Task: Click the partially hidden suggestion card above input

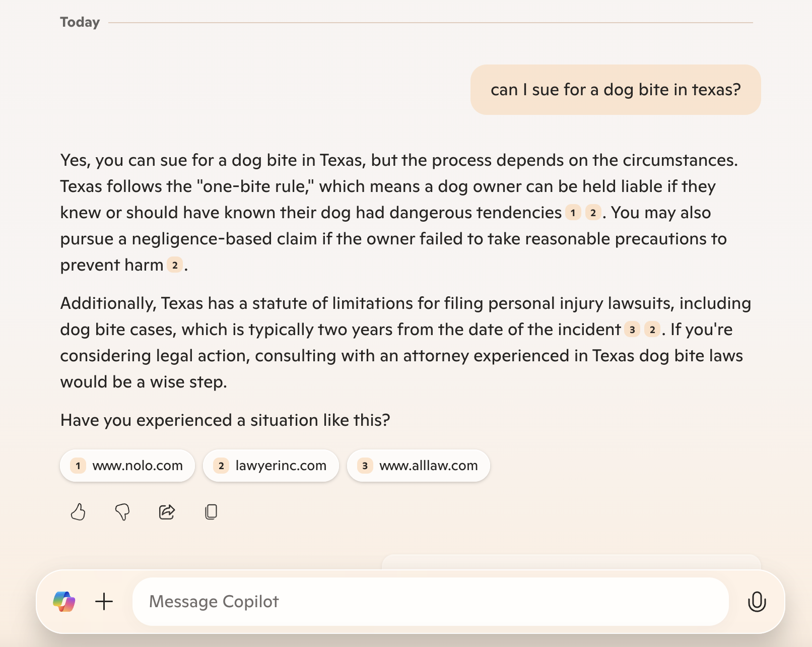Action: point(571,562)
